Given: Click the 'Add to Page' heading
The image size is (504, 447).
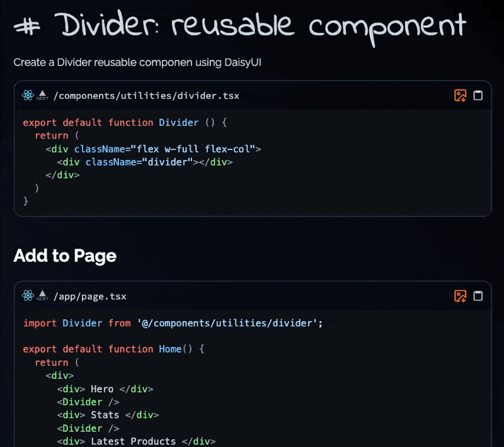Looking at the screenshot, I should pos(65,256).
